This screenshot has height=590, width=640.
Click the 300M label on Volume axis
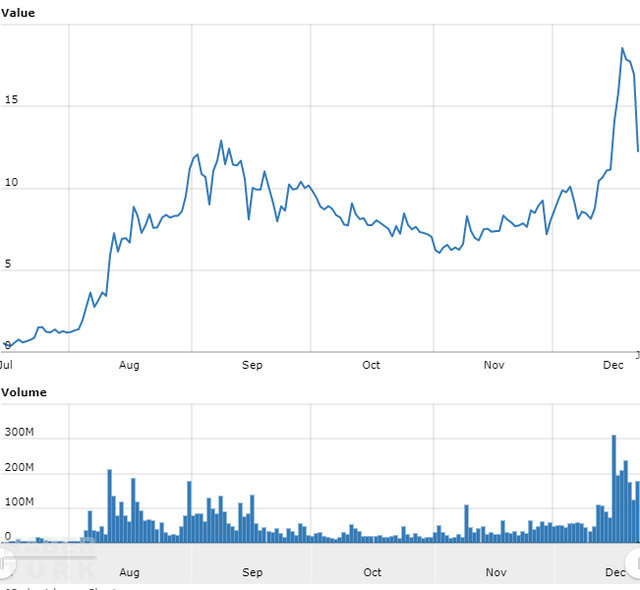click(x=19, y=433)
